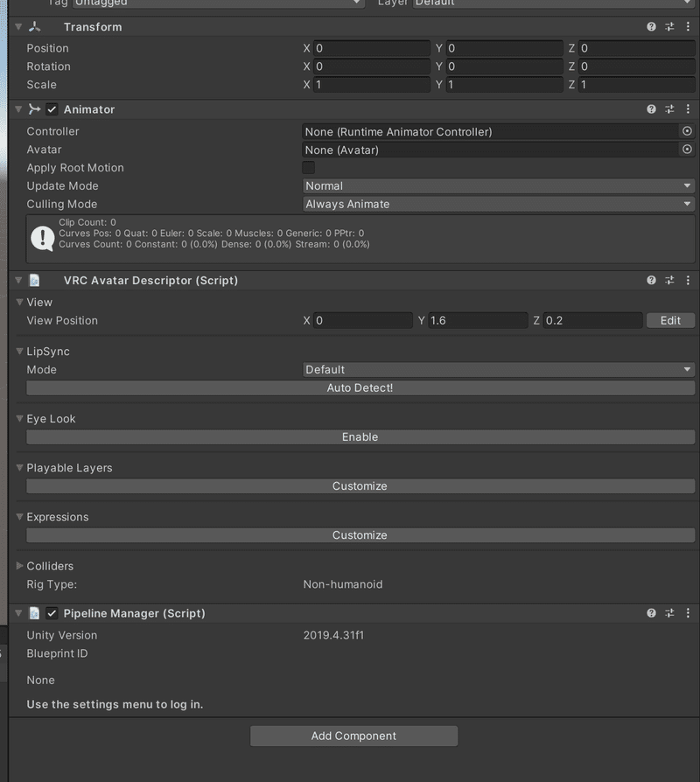
Task: Click the View Position X field
Action: click(x=363, y=320)
